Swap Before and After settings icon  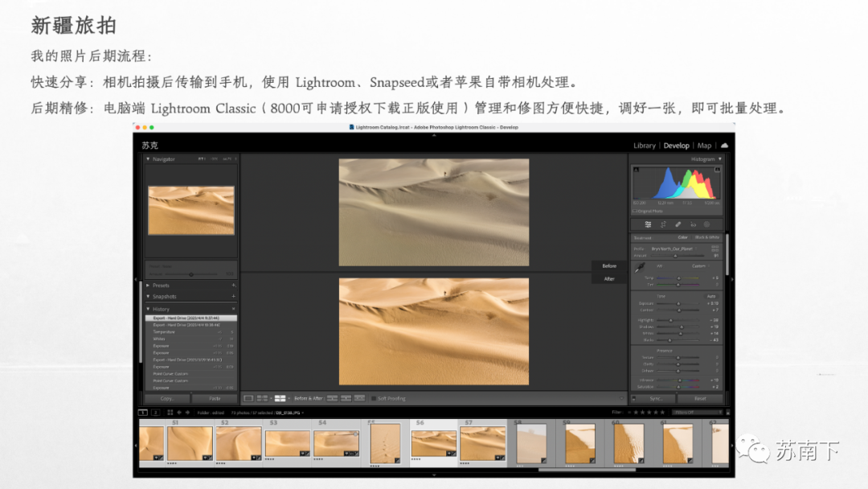click(359, 398)
